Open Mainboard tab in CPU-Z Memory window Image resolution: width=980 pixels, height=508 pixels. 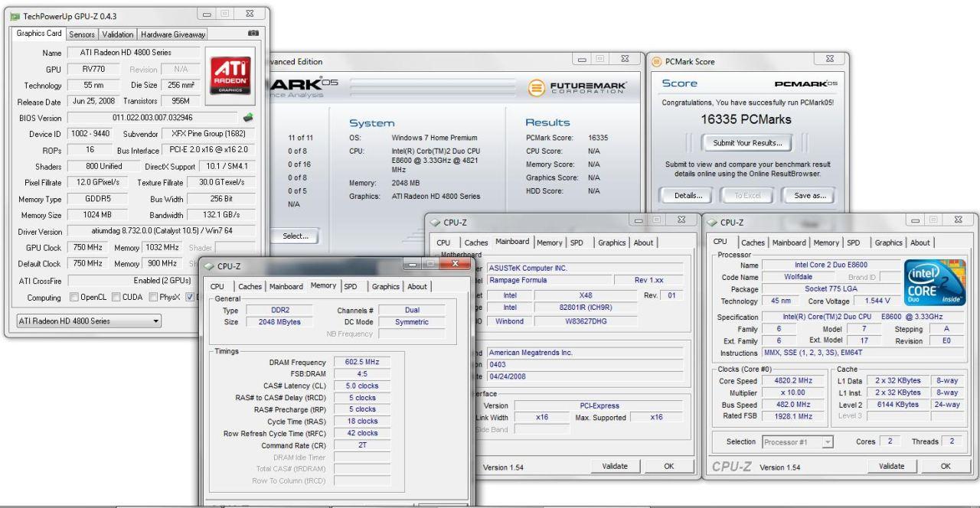(286, 286)
